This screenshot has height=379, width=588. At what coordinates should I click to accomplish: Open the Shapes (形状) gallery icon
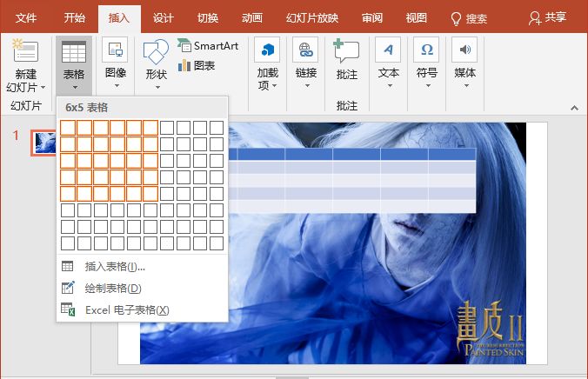coord(156,51)
